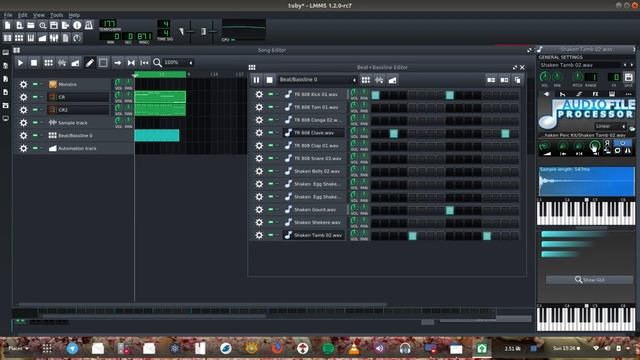Click the Firefox icon in taskbar
Viewport: 640px width, 360px height.
pos(278,348)
